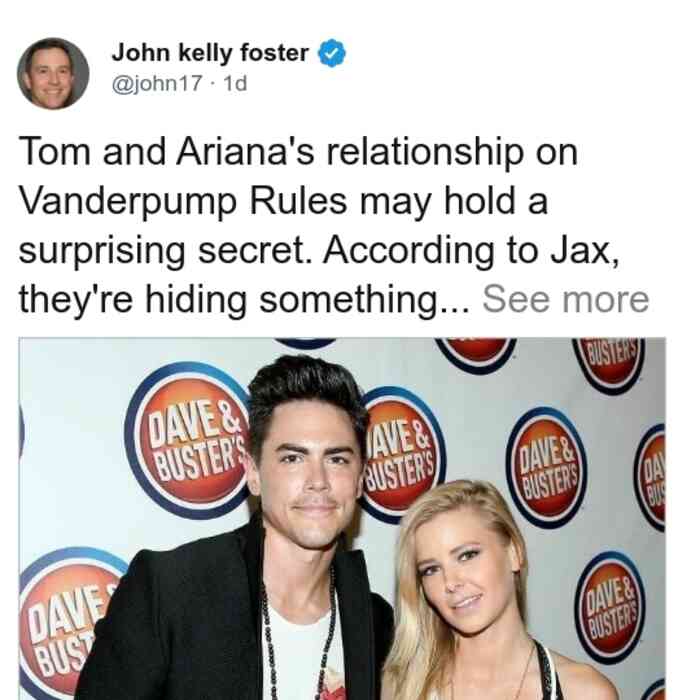Tap the partially hidden 'AVE & BUSTER'S' logo beside man's face

tap(402, 455)
